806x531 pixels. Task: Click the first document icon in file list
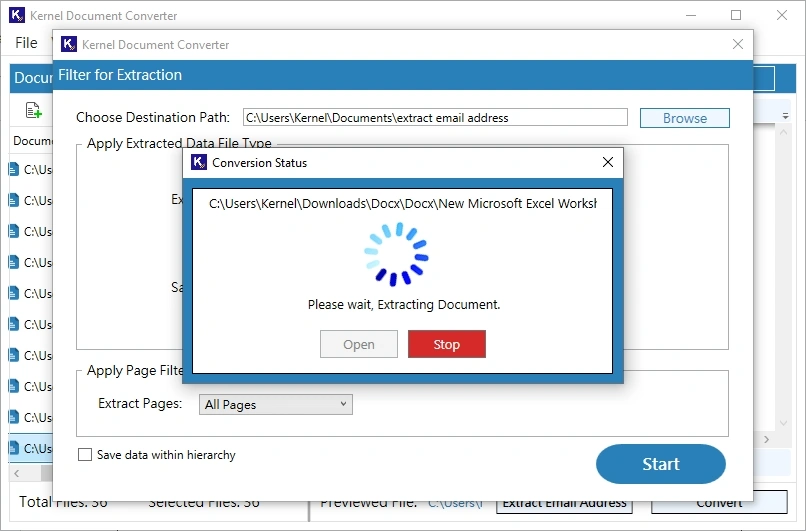coord(14,169)
